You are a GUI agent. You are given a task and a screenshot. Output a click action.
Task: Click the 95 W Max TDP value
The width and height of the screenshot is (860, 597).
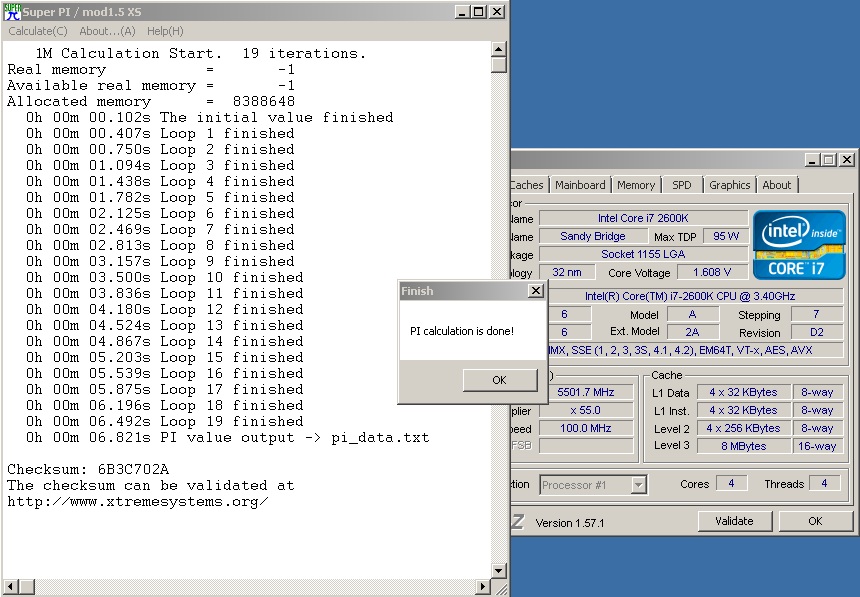[x=726, y=236]
